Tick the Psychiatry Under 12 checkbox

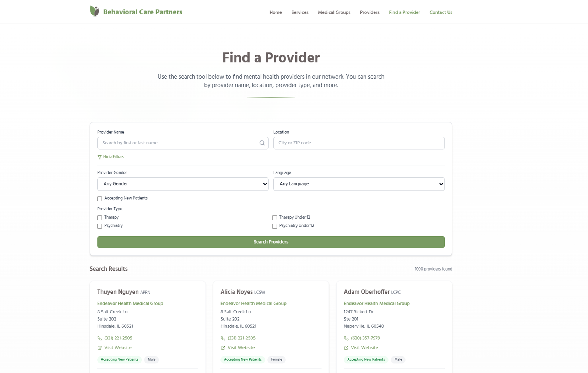point(274,226)
